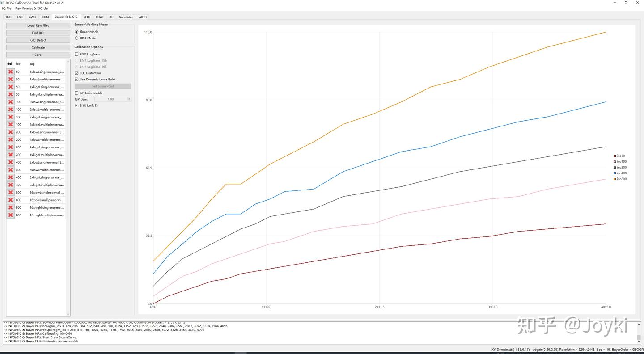Image resolution: width=644 pixels, height=354 pixels.
Task: Increase ISP Gain with spinner arrows
Action: click(x=129, y=98)
